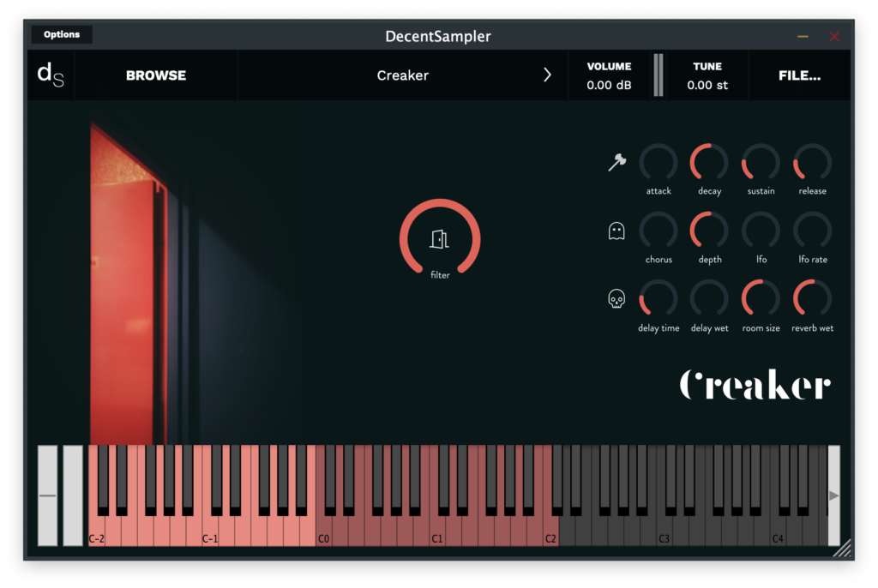Click the modulation wheel
Screen dimensions: 878x588
pyautogui.click(x=73, y=495)
